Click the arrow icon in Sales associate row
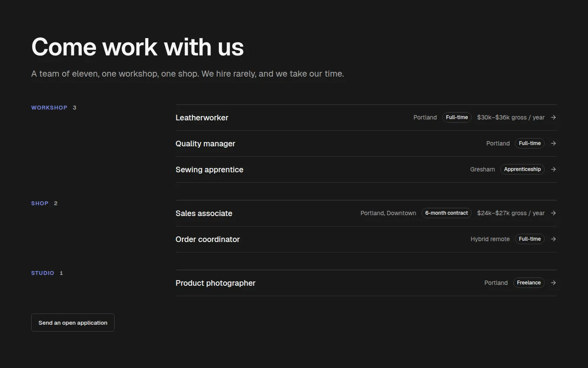Image resolution: width=588 pixels, height=368 pixels. tap(553, 213)
